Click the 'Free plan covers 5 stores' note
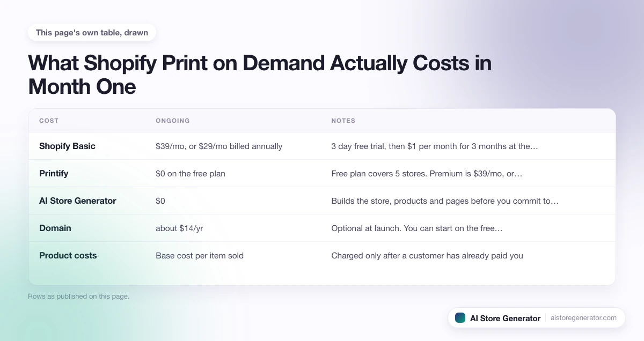The image size is (644, 341). pyautogui.click(x=427, y=173)
